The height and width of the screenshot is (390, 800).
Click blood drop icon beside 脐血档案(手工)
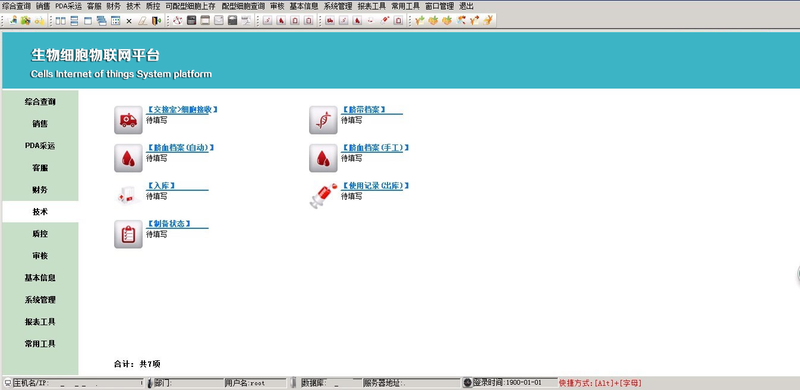323,158
